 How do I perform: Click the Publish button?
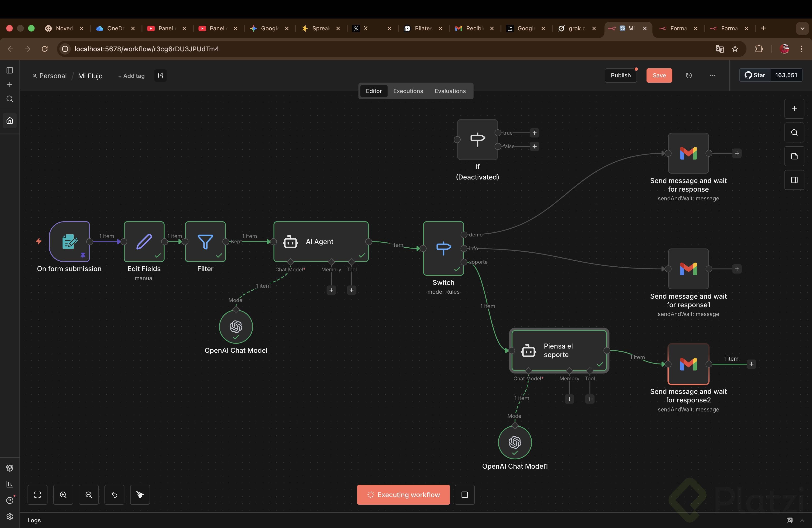(620, 75)
